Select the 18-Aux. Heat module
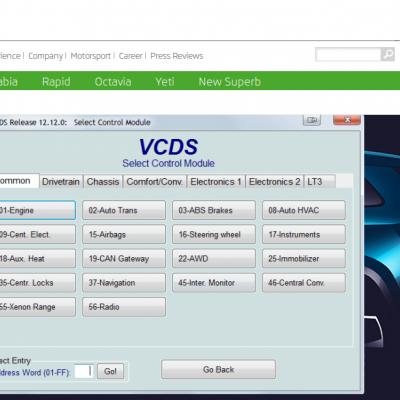 pos(37,258)
